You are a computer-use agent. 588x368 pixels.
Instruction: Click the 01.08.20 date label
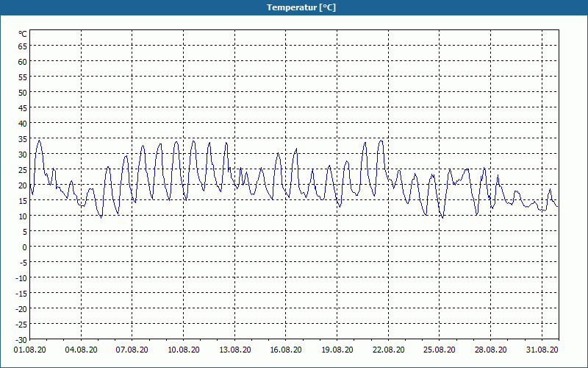coord(30,350)
